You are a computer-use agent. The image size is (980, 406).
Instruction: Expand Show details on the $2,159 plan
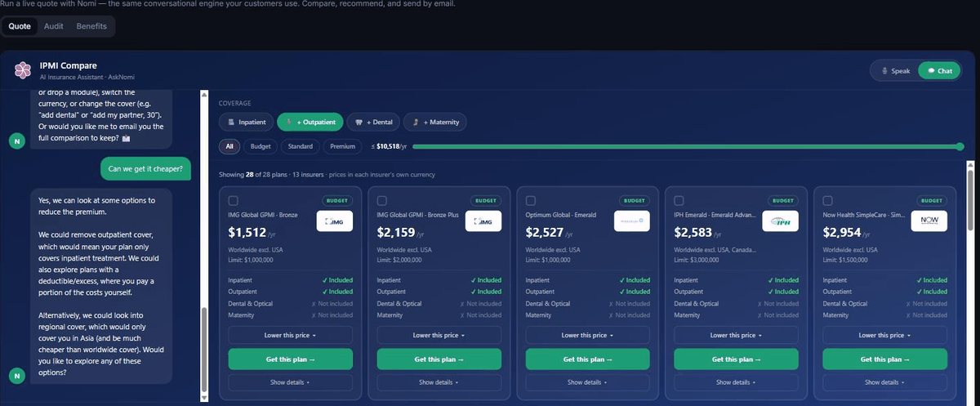[439, 382]
